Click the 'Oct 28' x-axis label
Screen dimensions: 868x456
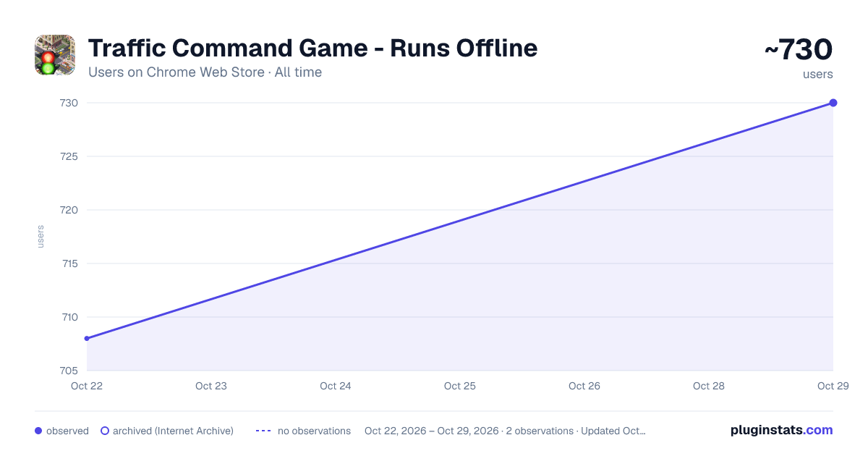[x=709, y=386]
